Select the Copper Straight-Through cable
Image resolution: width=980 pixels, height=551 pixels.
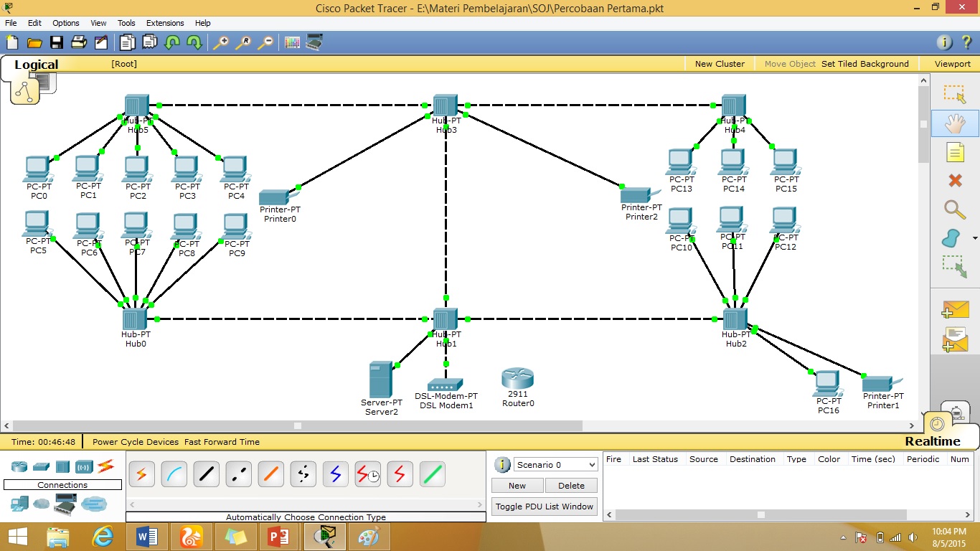(x=206, y=474)
